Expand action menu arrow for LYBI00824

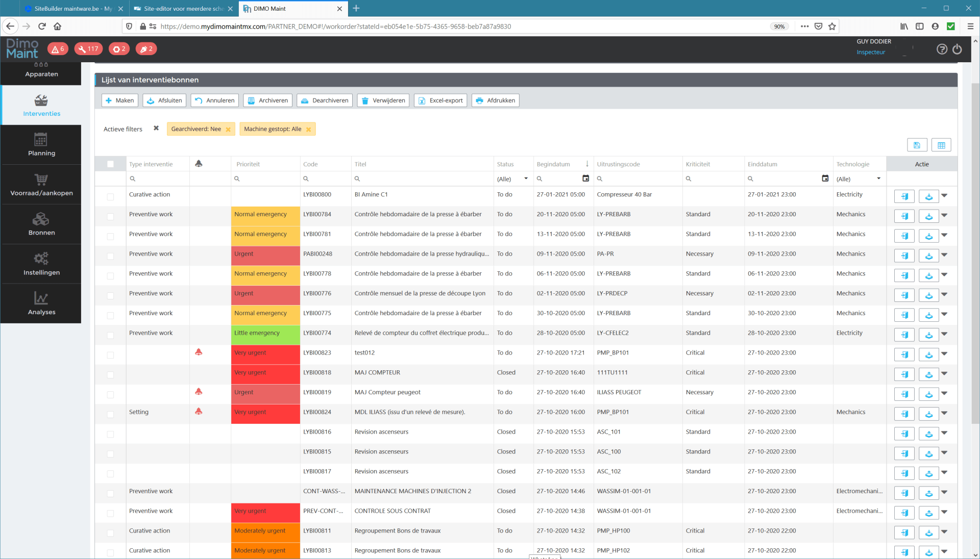click(944, 414)
